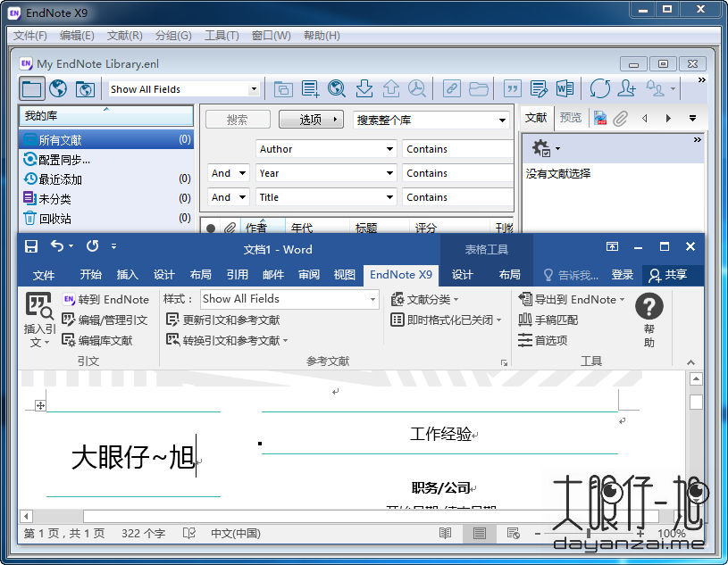Click 编辑/管理引文 button
This screenshot has width=728, height=565.
(x=105, y=320)
